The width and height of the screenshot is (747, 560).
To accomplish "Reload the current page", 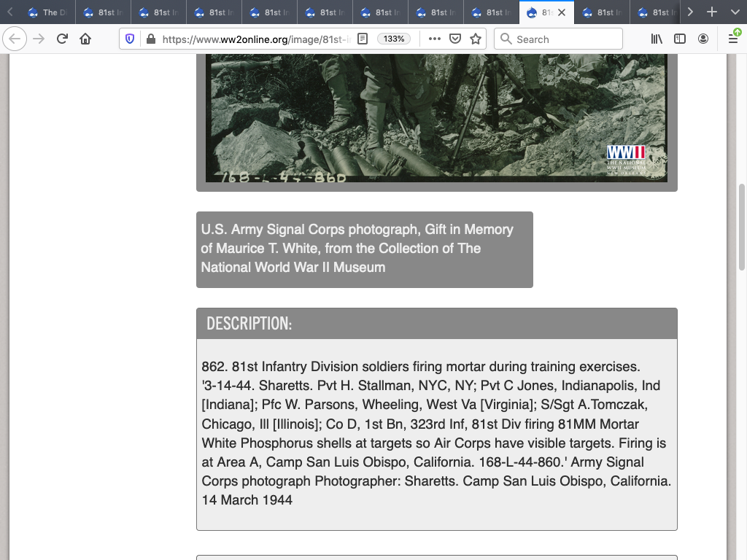I will (x=62, y=39).
